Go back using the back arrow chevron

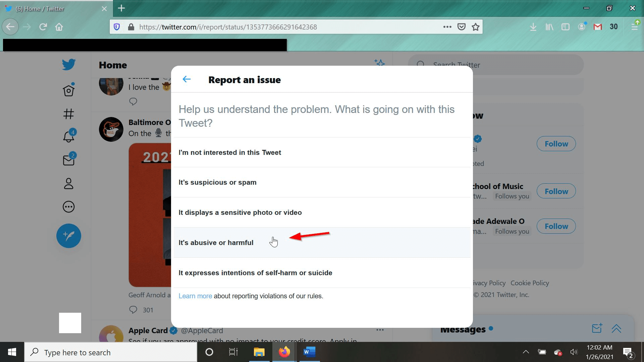click(186, 79)
